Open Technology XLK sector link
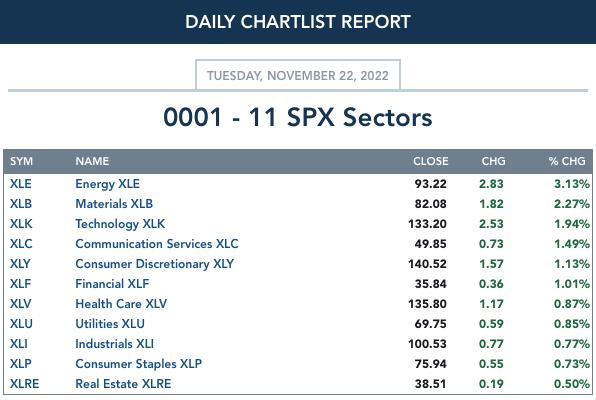Screen dimensions: 596x400 [120, 224]
